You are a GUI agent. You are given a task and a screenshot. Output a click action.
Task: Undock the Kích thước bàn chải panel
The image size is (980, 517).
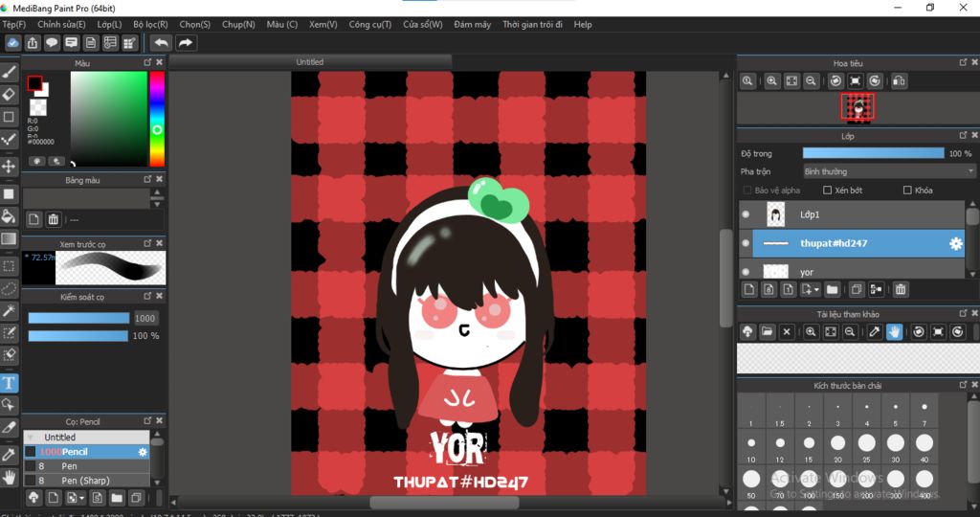click(x=963, y=385)
